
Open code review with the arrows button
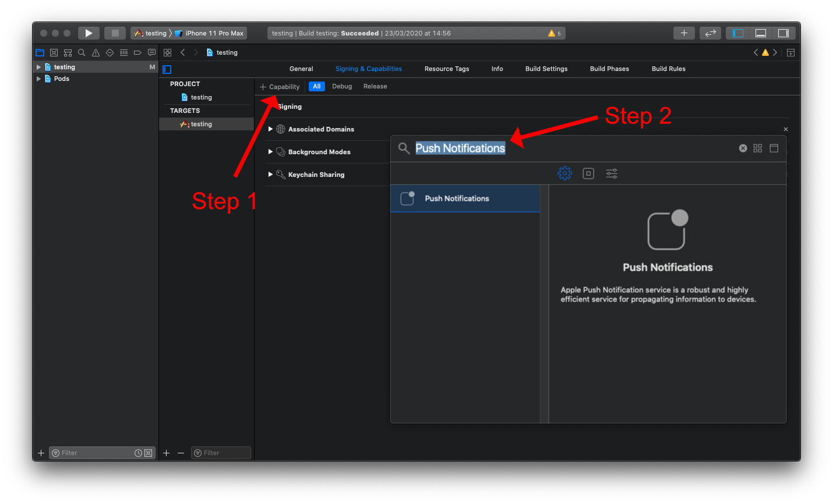point(710,33)
